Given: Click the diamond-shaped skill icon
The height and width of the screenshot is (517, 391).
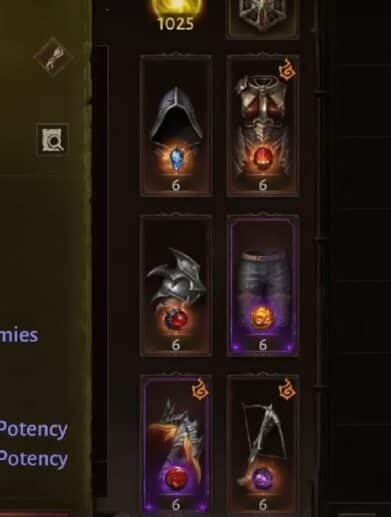Looking at the screenshot, I should (x=53, y=57).
